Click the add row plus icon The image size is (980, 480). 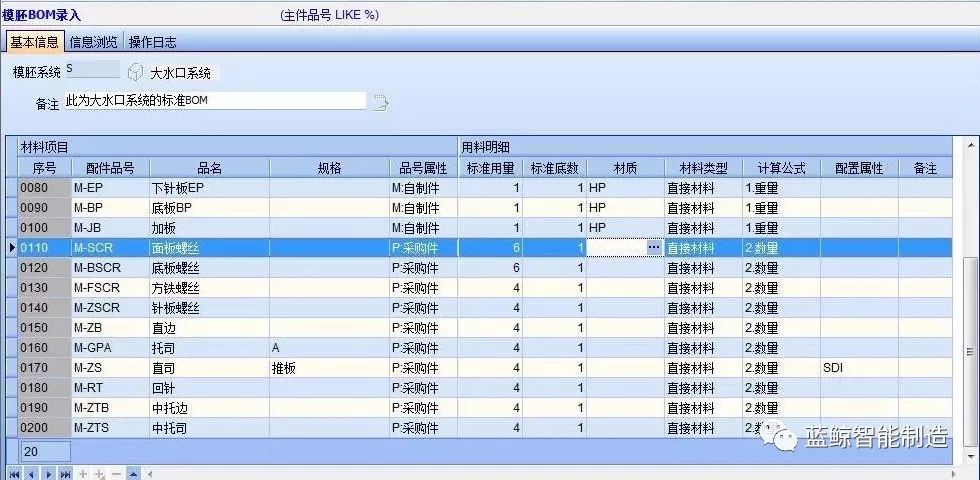coord(83,473)
